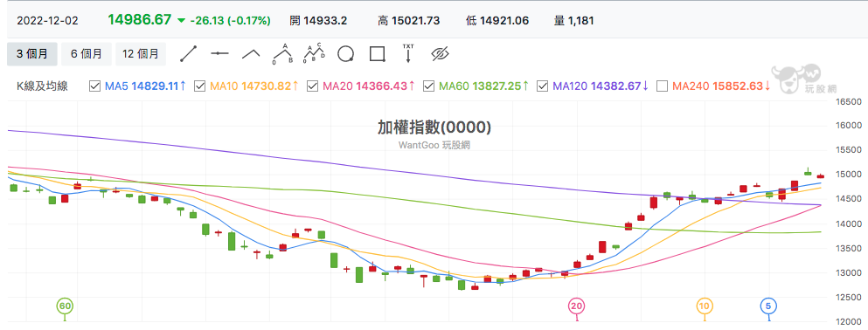
Task: Click the low price 低 14921.06
Action: coord(497,21)
